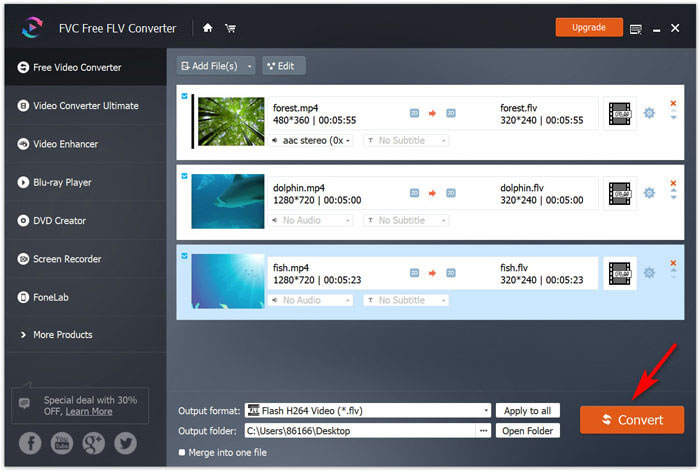Open fish.mp4 No Subtitle dropdown
700x471 pixels.
click(406, 300)
